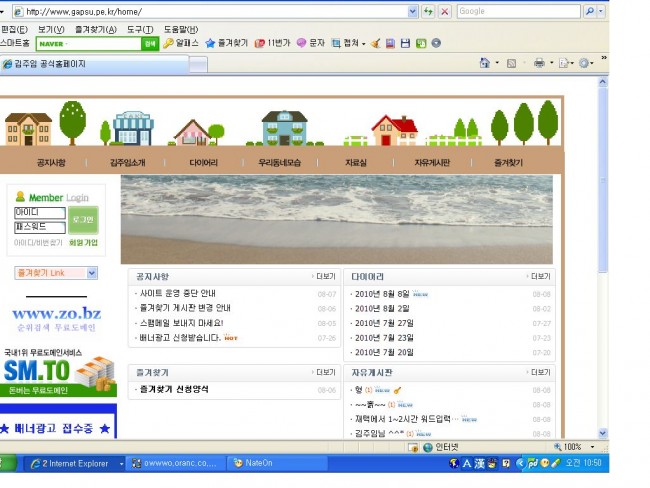Click the stop loading X icon
The image size is (650, 488).
pyautogui.click(x=444, y=11)
